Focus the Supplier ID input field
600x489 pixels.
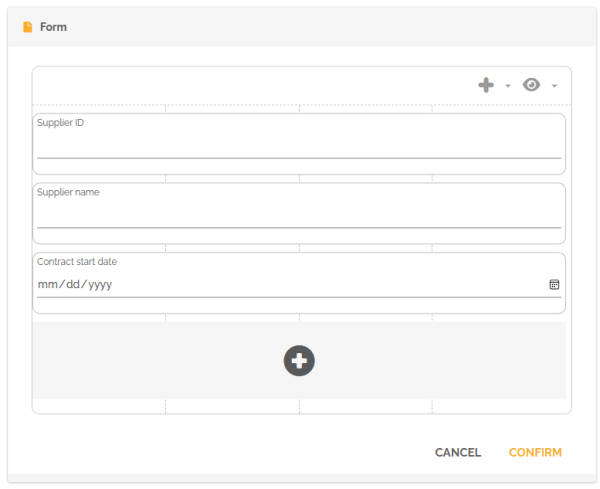(298, 146)
